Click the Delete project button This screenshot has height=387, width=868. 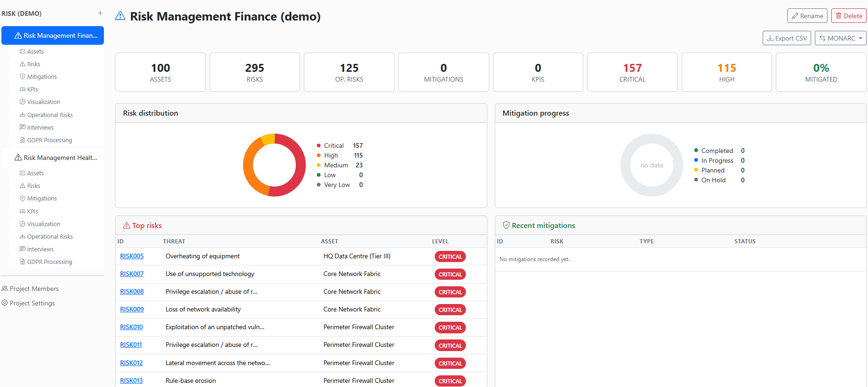(848, 16)
